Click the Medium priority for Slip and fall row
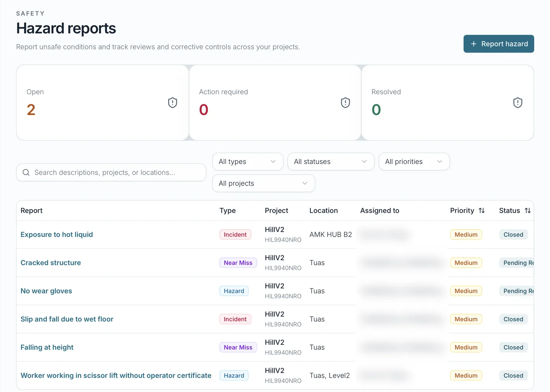550x392 pixels. 466,319
